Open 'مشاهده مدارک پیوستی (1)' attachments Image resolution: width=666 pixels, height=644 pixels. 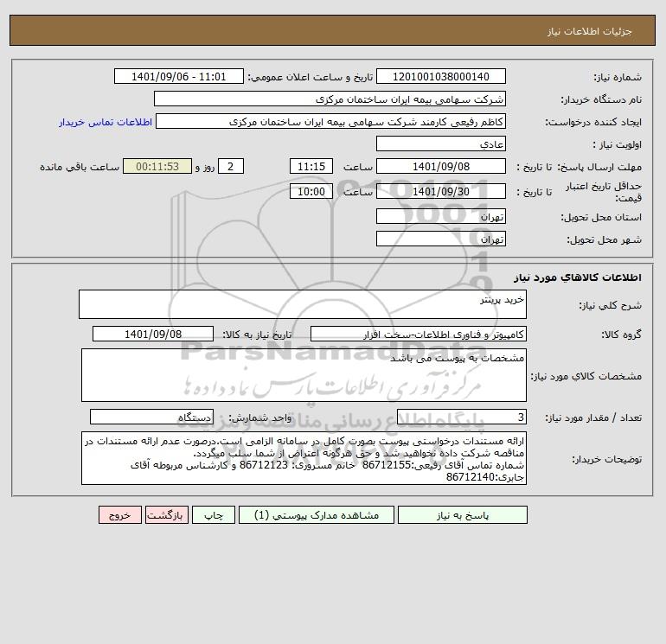point(317,515)
